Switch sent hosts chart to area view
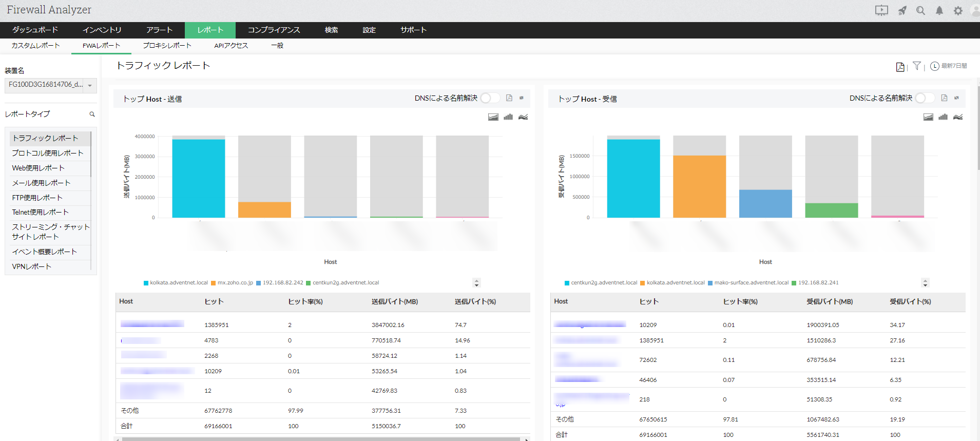This screenshot has height=441, width=980. tap(493, 117)
